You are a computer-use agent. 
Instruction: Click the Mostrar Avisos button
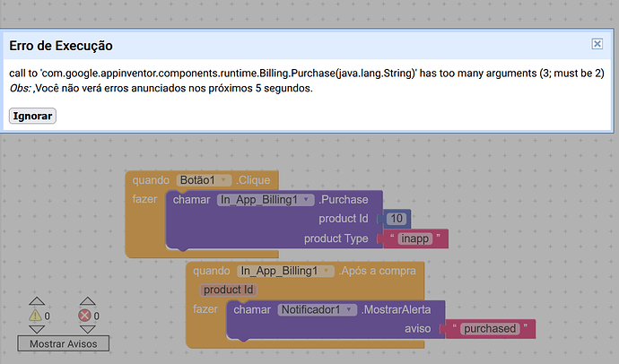tap(63, 343)
